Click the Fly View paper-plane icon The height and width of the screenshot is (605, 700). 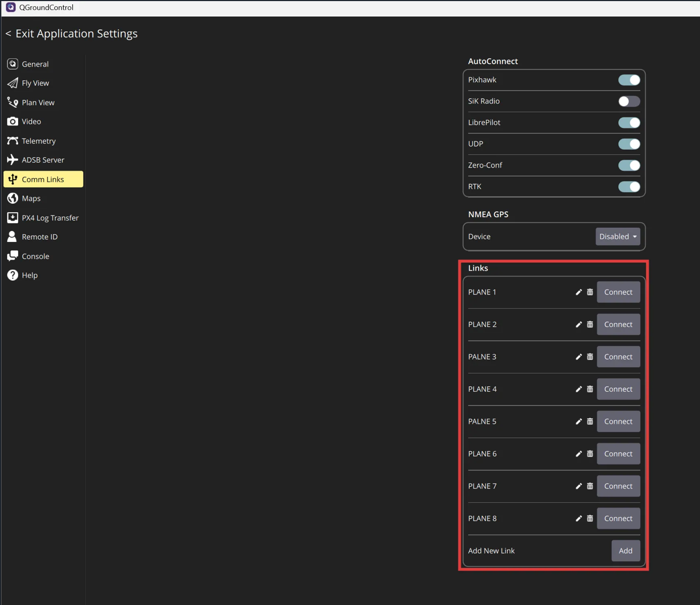click(13, 83)
